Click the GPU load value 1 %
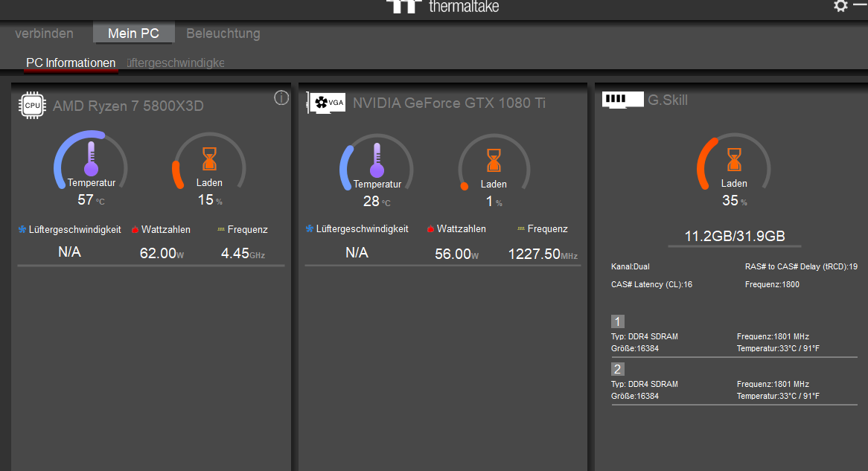Viewport: 868px width, 471px height. [494, 202]
